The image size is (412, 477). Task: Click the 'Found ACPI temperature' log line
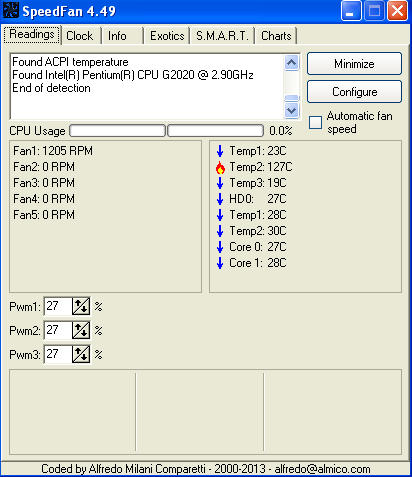pyautogui.click(x=70, y=62)
